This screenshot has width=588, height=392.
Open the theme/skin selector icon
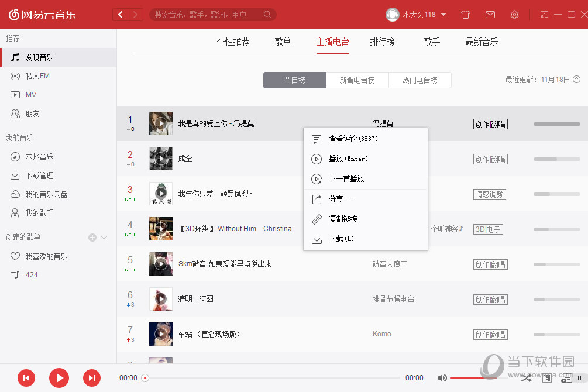click(465, 14)
